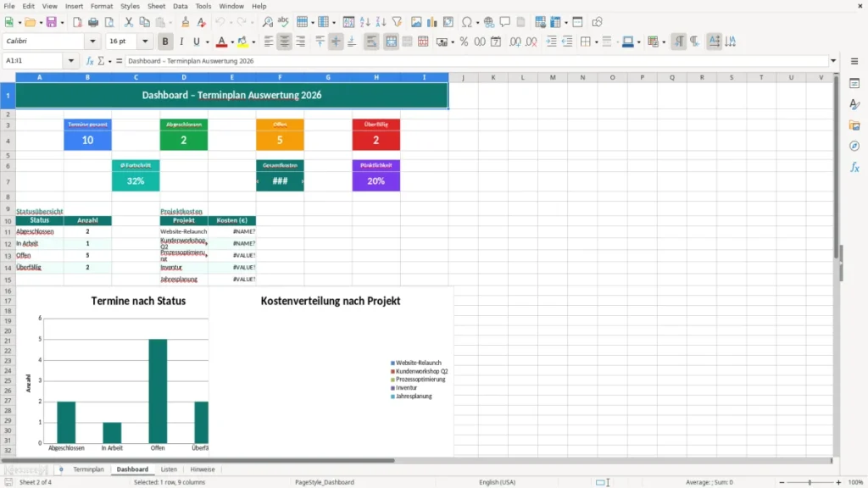Click the Copy icon
Screen dimensions: 868x488
(x=144, y=22)
